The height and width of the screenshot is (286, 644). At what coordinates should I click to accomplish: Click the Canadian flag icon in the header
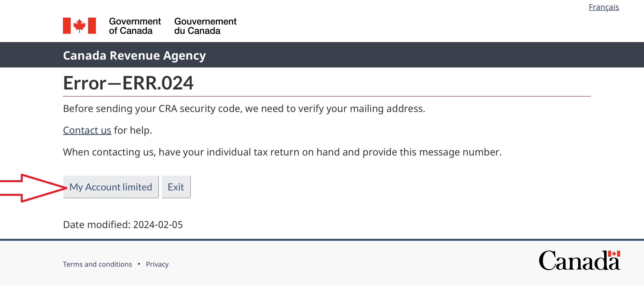(79, 26)
